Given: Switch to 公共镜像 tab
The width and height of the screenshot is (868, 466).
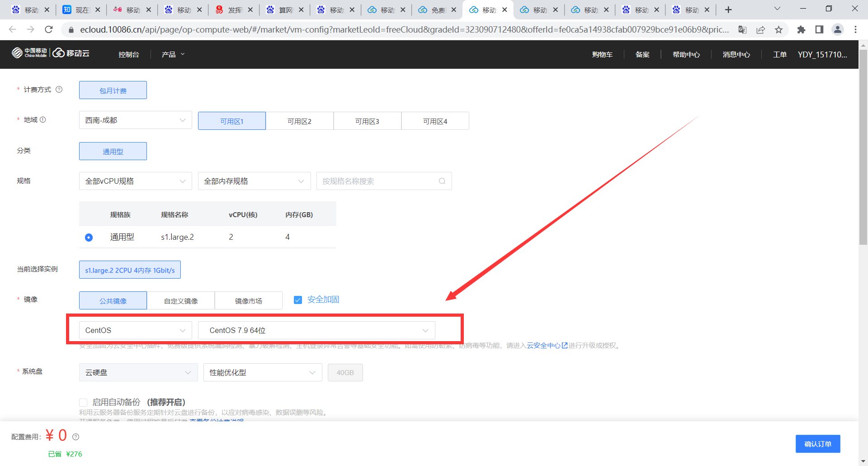Looking at the screenshot, I should (x=113, y=300).
